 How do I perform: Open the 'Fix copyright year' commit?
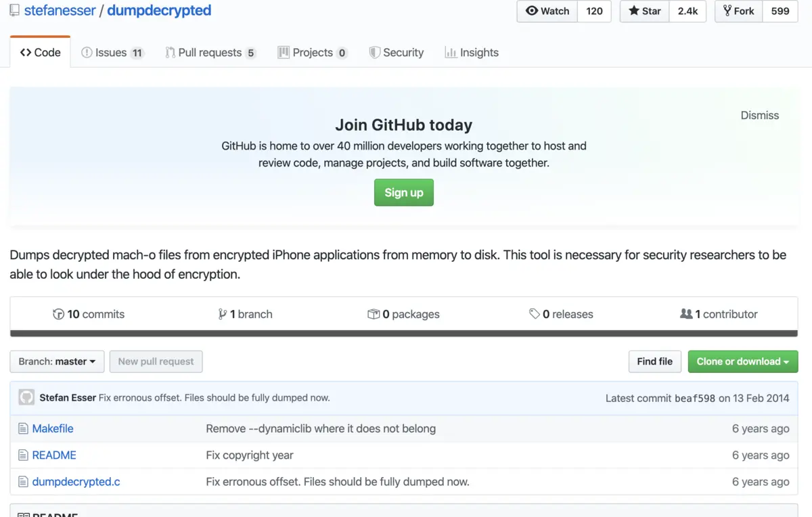250,455
